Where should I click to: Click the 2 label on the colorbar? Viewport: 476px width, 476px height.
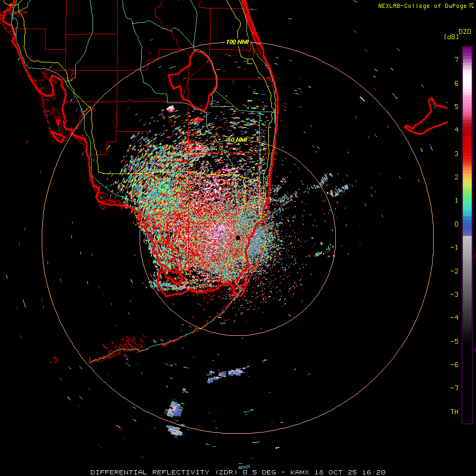tap(456, 177)
